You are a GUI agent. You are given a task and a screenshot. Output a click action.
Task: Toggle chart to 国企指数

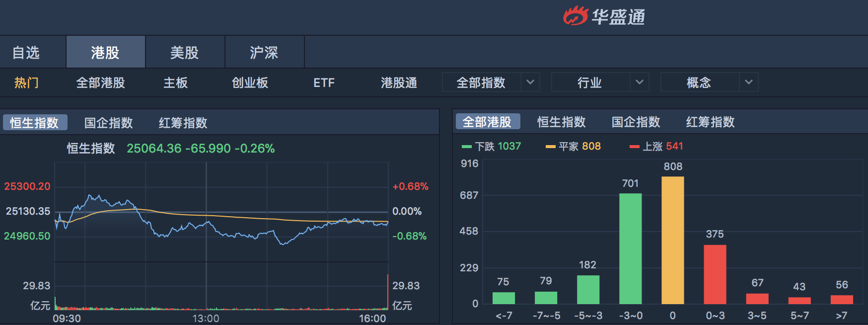click(109, 123)
